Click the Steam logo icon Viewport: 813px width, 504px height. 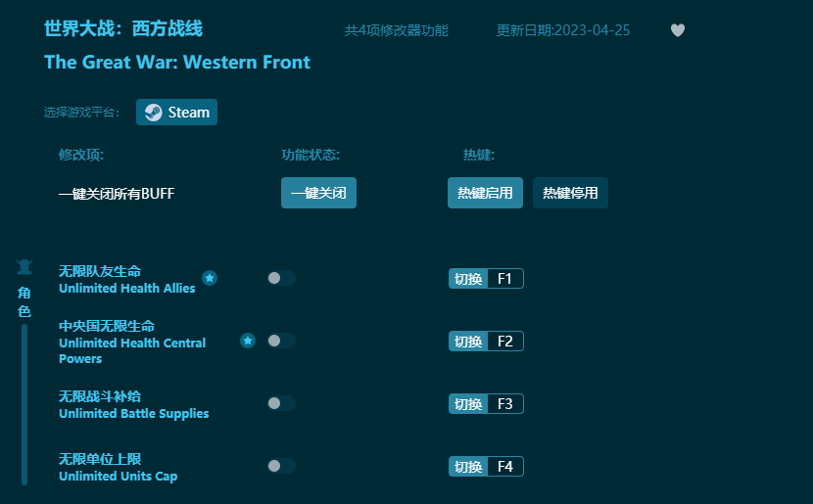click(153, 113)
